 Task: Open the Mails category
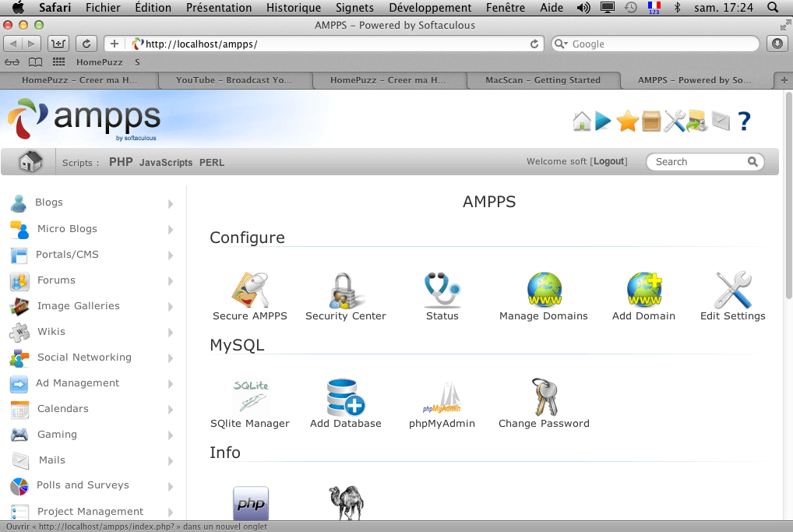pyautogui.click(x=52, y=460)
